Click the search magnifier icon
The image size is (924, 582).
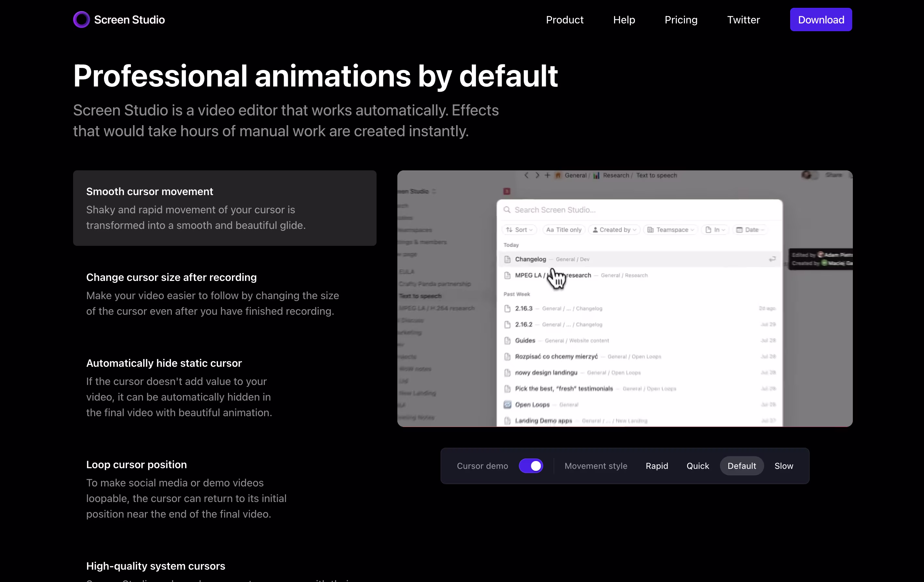point(507,210)
